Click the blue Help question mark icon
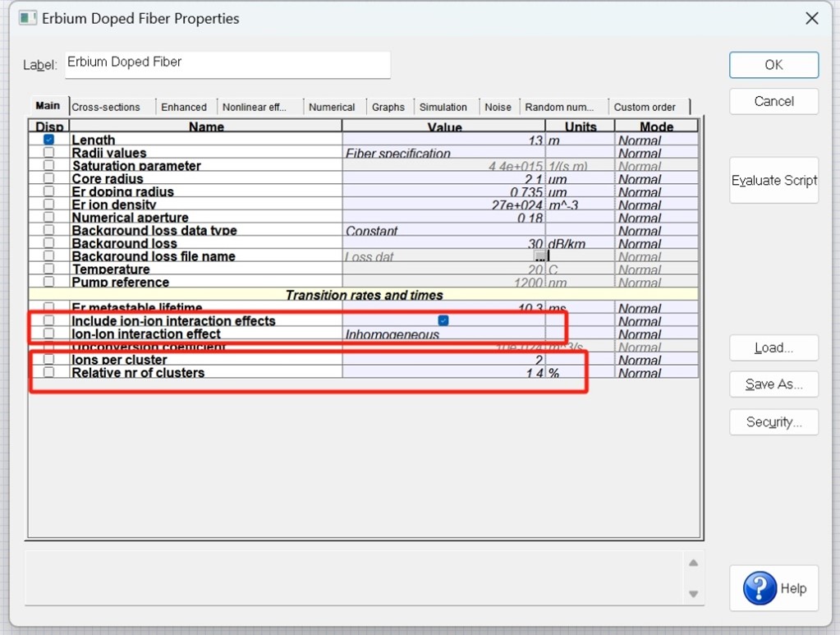This screenshot has height=635, width=840. pyautogui.click(x=759, y=588)
